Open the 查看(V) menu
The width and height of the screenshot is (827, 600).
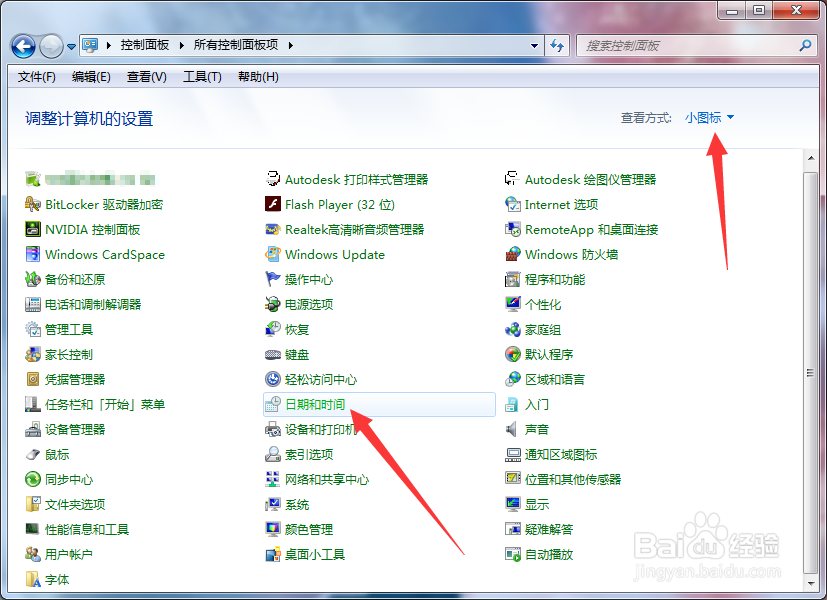(x=147, y=77)
